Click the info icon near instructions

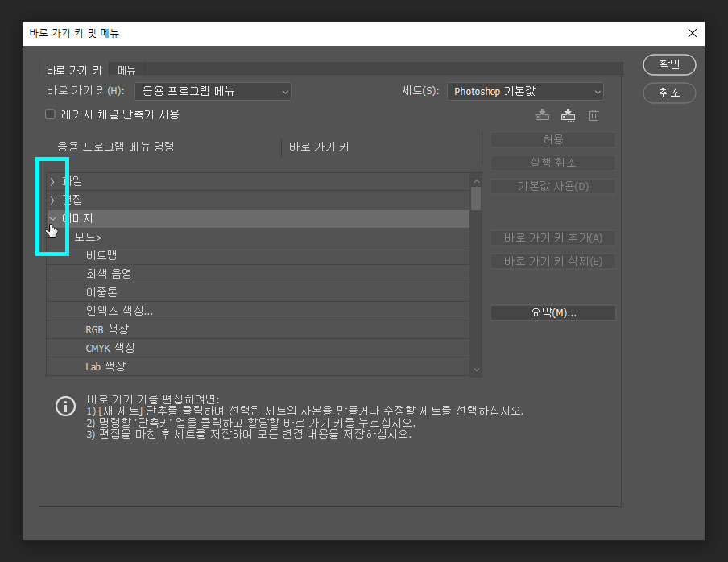[x=65, y=407]
